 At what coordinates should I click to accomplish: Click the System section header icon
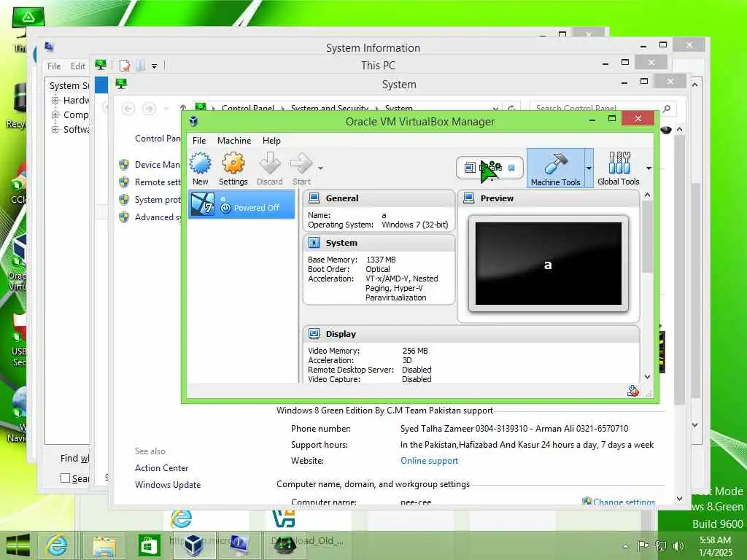tap(314, 243)
